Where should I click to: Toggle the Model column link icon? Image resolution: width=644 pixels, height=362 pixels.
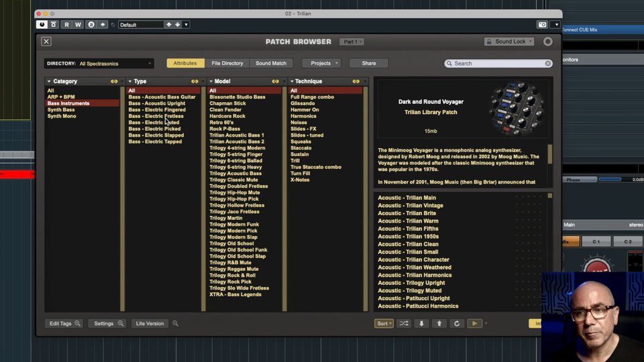pyautogui.click(x=275, y=81)
